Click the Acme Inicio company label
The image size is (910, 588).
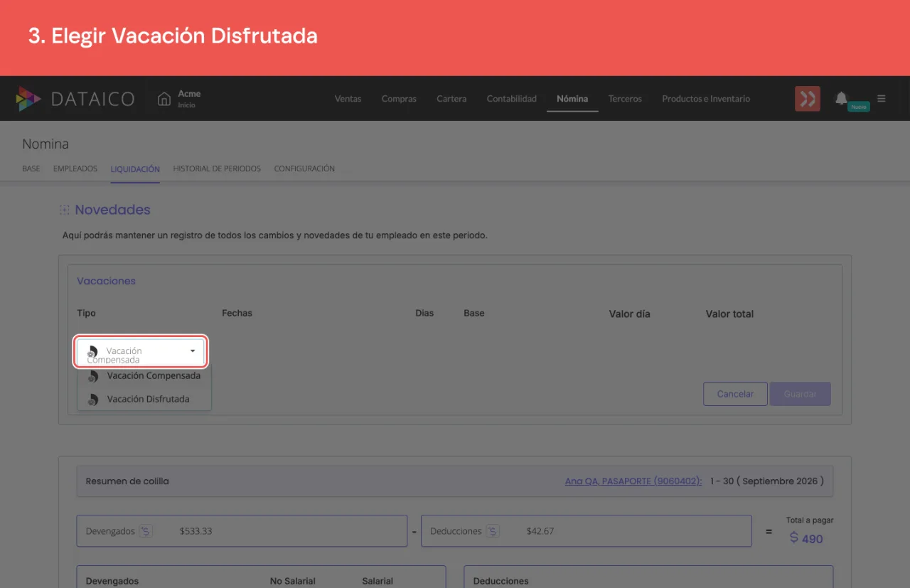(189, 99)
